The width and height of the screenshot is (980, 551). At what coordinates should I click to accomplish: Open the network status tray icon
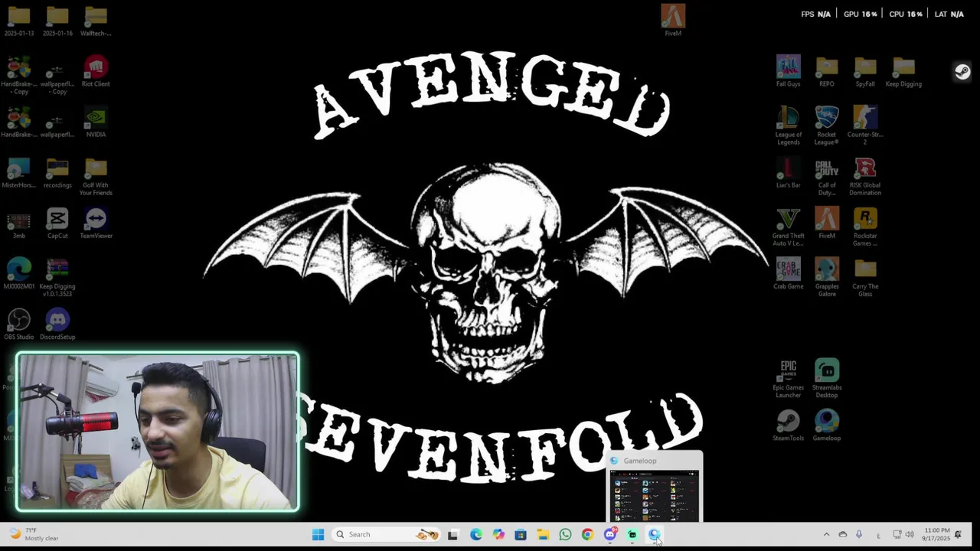897,535
